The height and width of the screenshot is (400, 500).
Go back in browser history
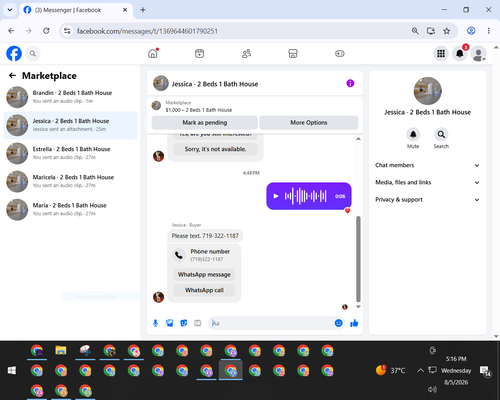11,31
